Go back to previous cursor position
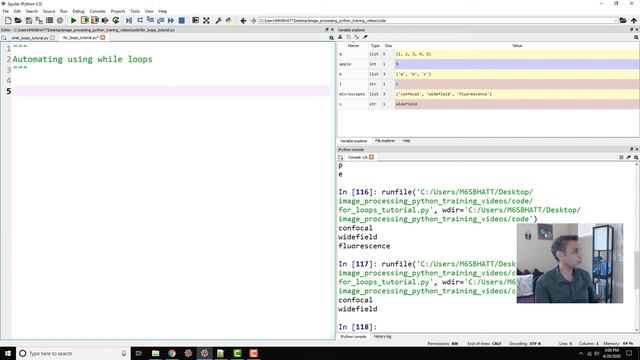 (x=243, y=20)
